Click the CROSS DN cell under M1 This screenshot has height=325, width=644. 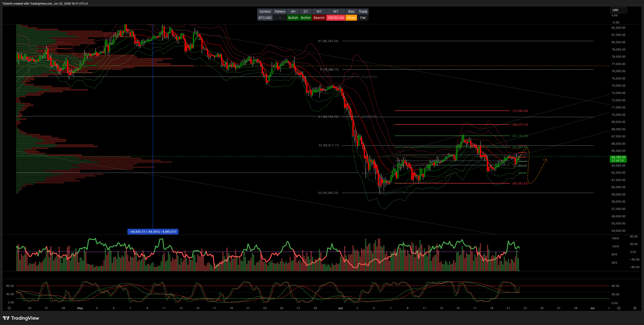pos(336,18)
